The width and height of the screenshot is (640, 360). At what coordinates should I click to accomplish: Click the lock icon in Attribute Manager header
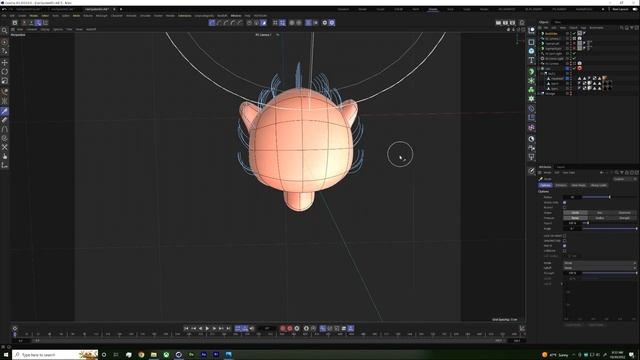coord(627,173)
